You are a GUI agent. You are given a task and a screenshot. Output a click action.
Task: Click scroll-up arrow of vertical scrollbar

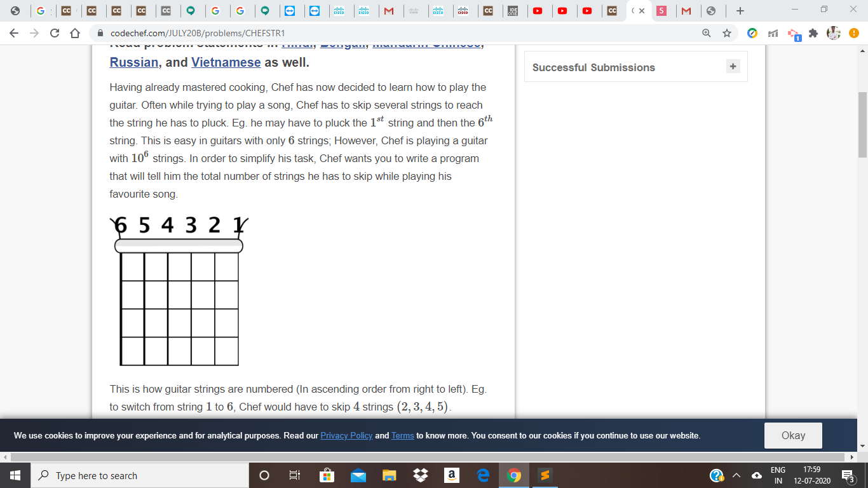862,50
